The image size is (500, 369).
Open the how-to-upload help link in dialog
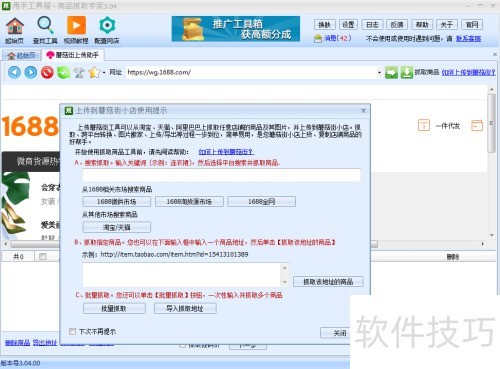(226, 152)
